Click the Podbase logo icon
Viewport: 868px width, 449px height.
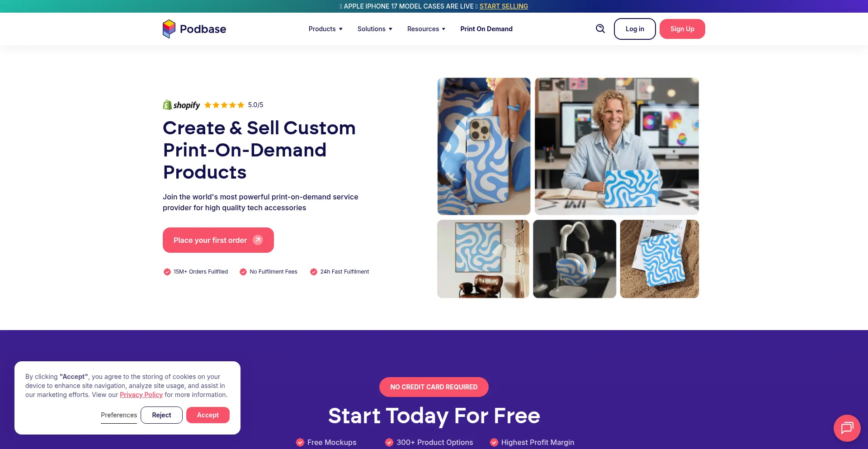169,29
